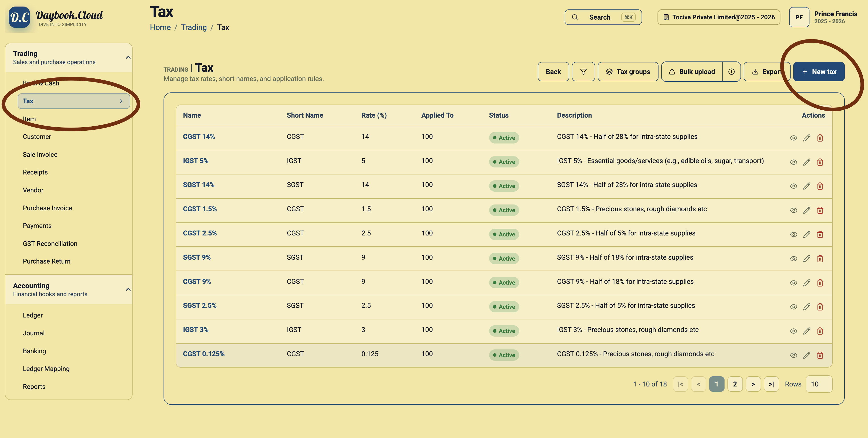View the CGST 9% tax details
Image resolution: width=868 pixels, height=438 pixels.
tap(793, 283)
